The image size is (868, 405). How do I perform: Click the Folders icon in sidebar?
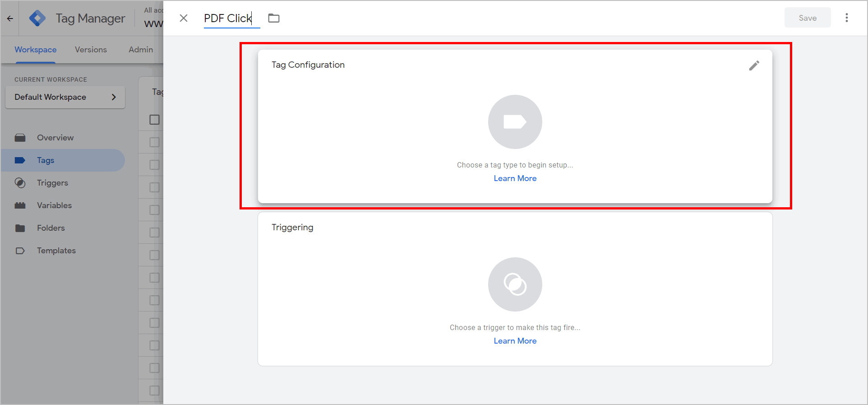pyautogui.click(x=20, y=228)
